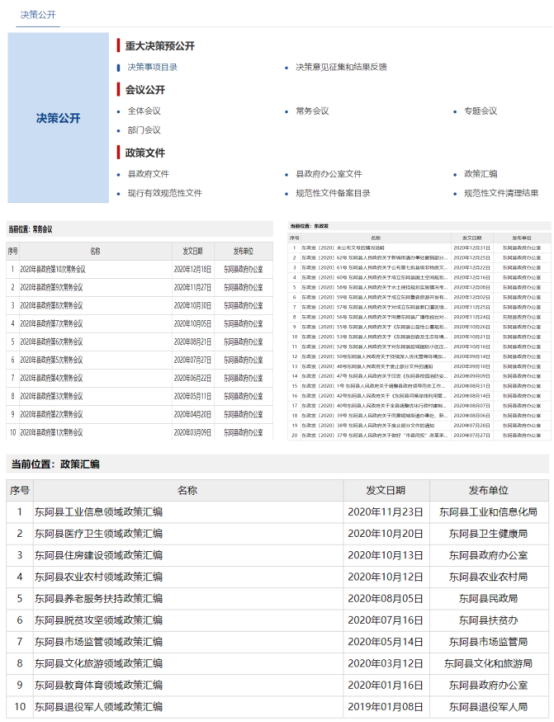This screenshot has width=554, height=722.
Task: Click date 2020年12月18日 in 常务会议 table
Action: 192,269
